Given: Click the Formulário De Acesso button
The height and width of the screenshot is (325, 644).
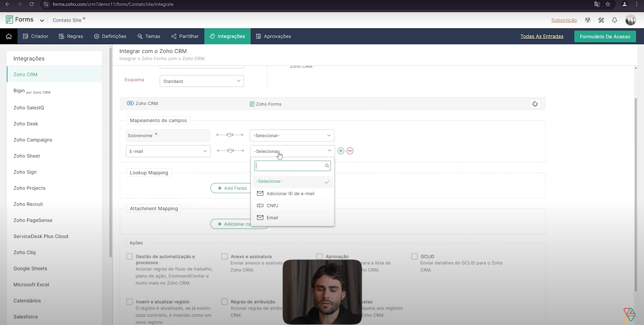Looking at the screenshot, I should click(x=605, y=37).
